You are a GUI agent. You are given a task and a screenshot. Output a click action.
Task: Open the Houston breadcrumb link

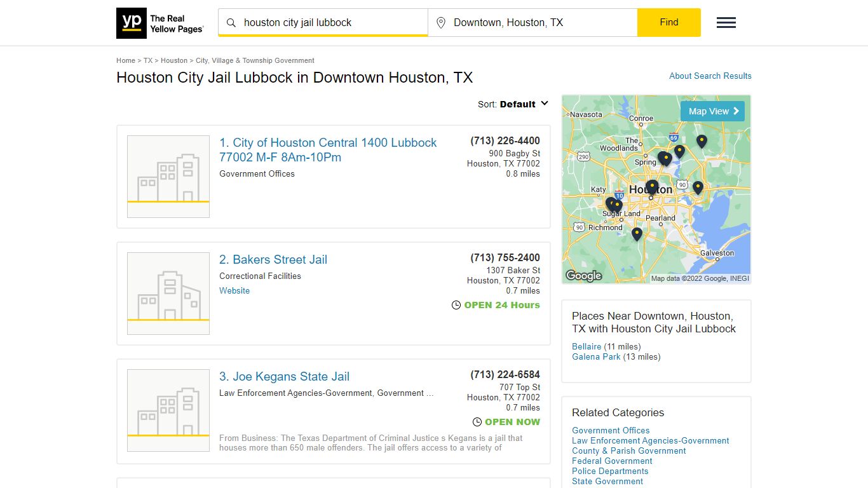coord(174,60)
